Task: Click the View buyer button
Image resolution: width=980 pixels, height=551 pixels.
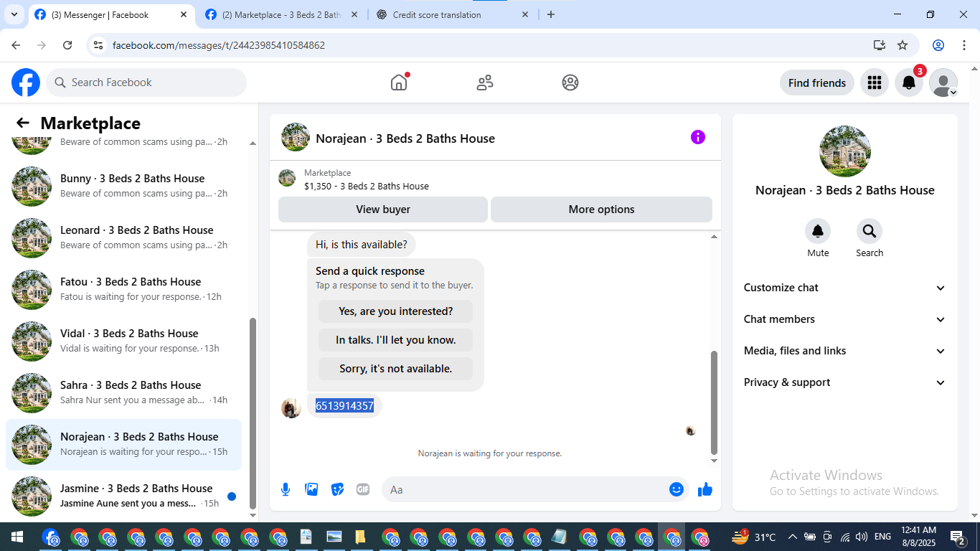Action: 383,209
